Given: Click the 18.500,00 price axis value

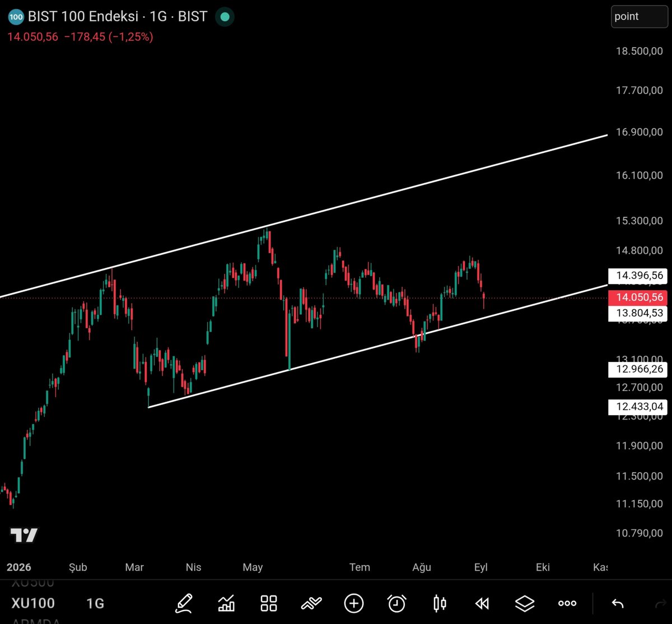Looking at the screenshot, I should pyautogui.click(x=640, y=51).
